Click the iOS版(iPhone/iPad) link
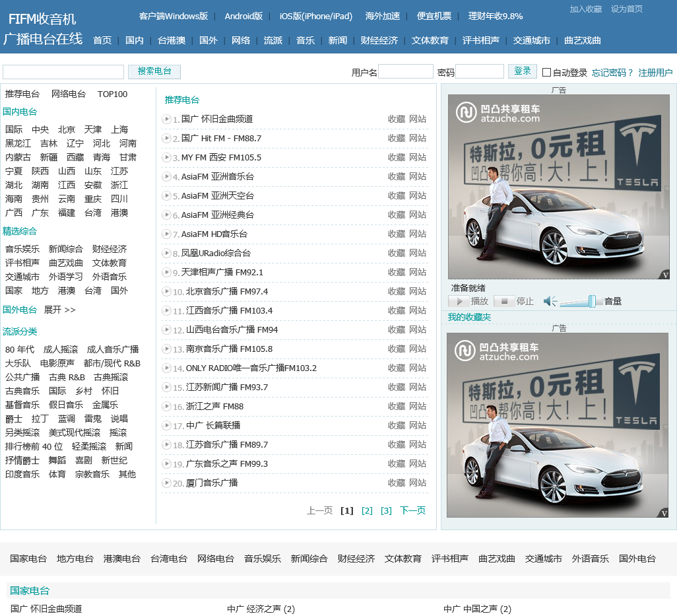 [x=316, y=17]
